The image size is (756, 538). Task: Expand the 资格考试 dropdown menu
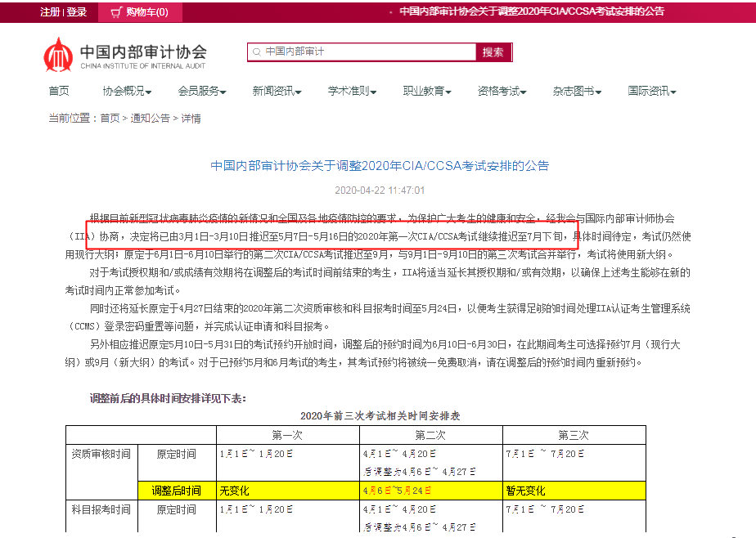pos(502,91)
